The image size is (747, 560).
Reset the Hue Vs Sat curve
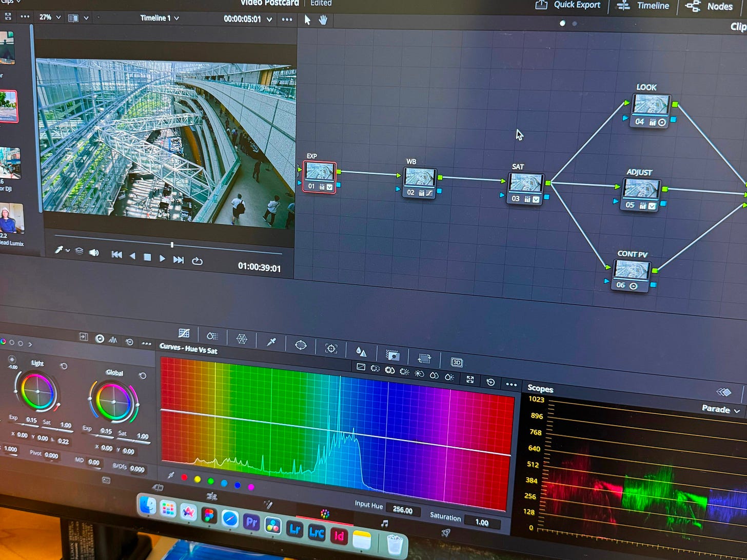(x=490, y=382)
